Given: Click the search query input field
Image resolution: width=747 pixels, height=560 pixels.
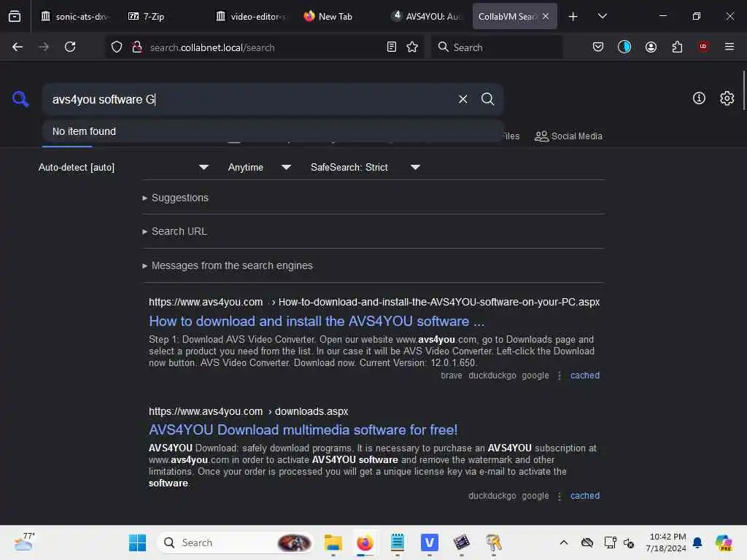Looking at the screenshot, I should 250,99.
